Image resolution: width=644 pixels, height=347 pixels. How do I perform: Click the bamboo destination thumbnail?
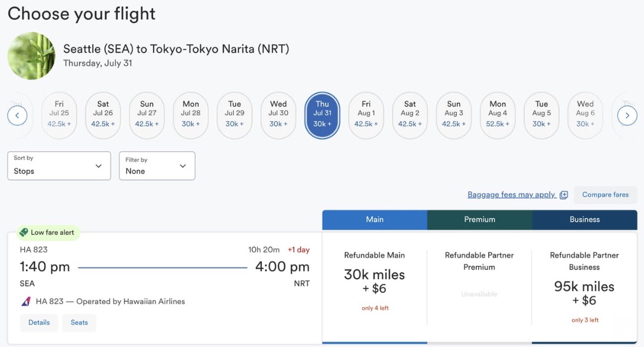point(31,56)
